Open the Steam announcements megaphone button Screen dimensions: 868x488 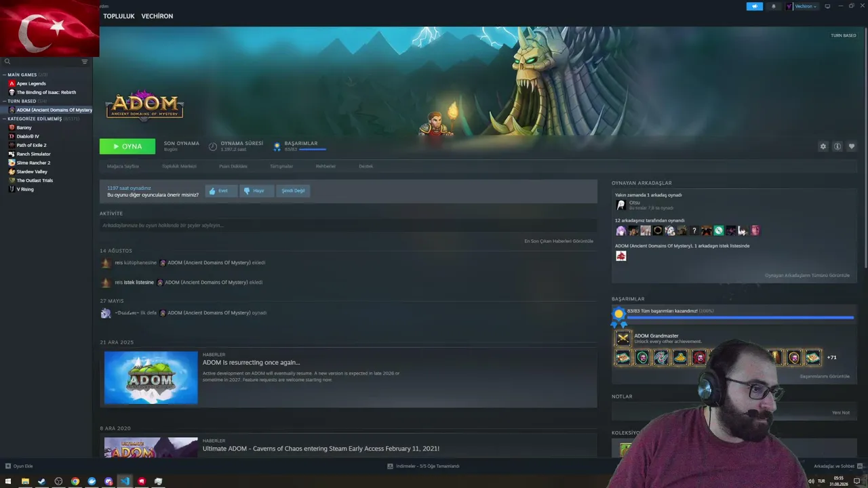click(x=755, y=6)
